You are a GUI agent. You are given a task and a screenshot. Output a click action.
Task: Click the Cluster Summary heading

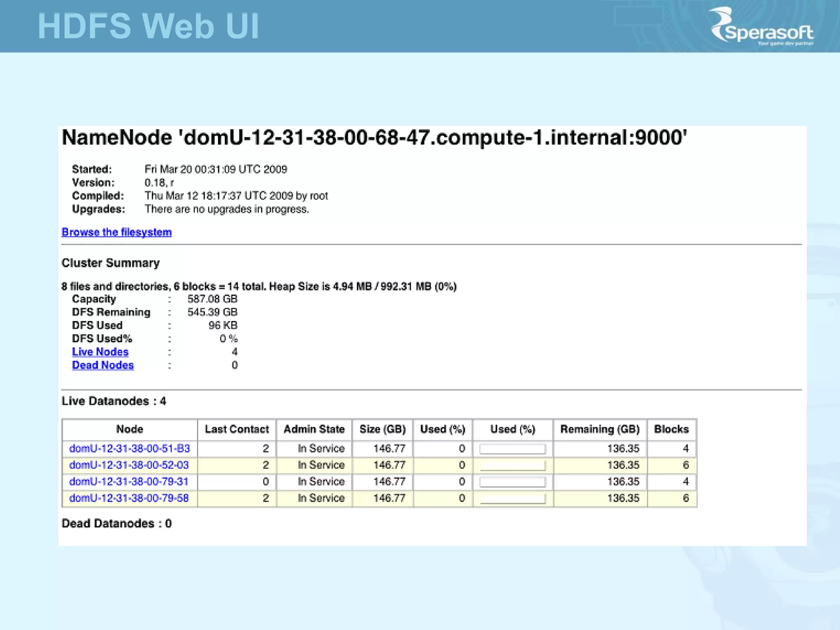pos(110,263)
